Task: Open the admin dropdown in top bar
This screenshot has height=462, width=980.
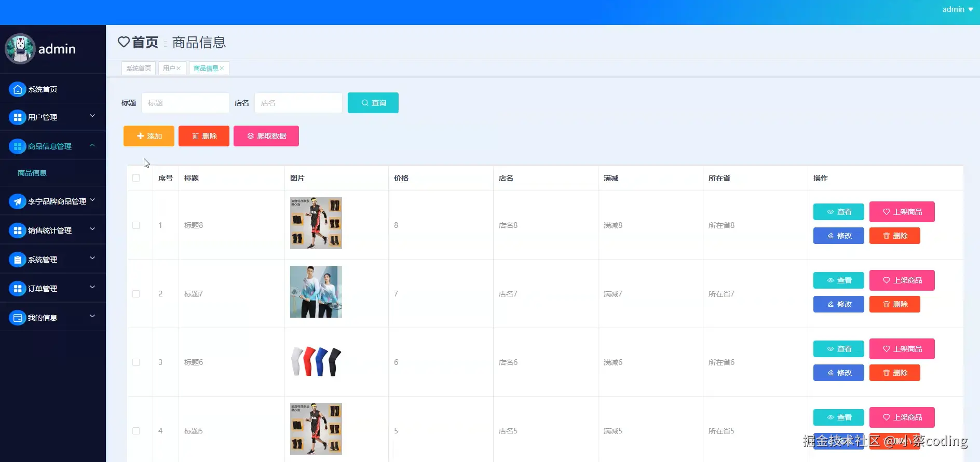Action: pos(958,9)
